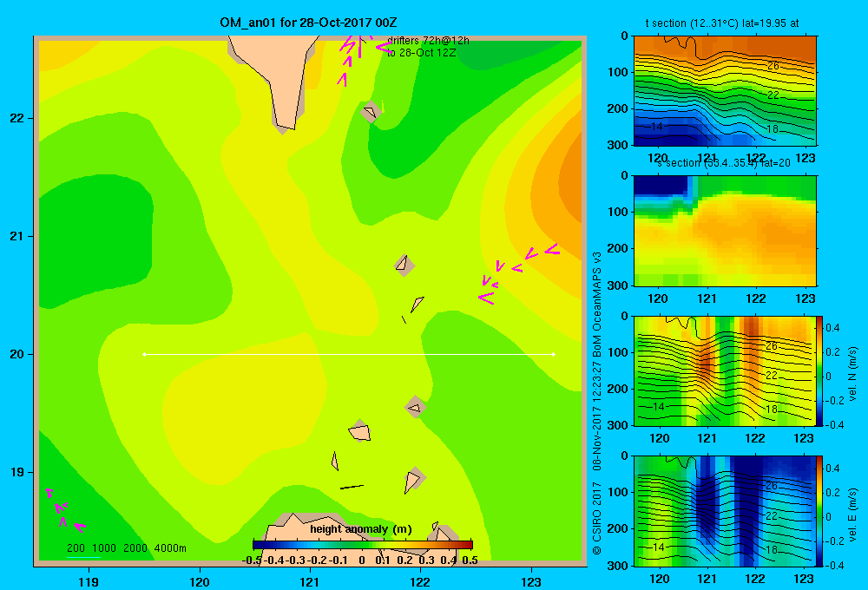Click the vel. N vertical colorbar
868x590 pixels.
[x=819, y=370]
